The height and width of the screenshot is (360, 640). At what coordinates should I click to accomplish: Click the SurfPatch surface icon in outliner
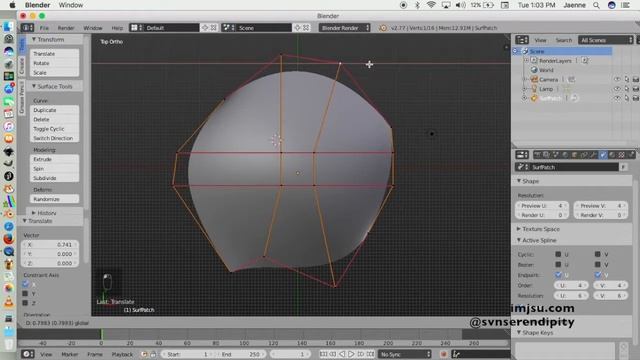[534, 98]
